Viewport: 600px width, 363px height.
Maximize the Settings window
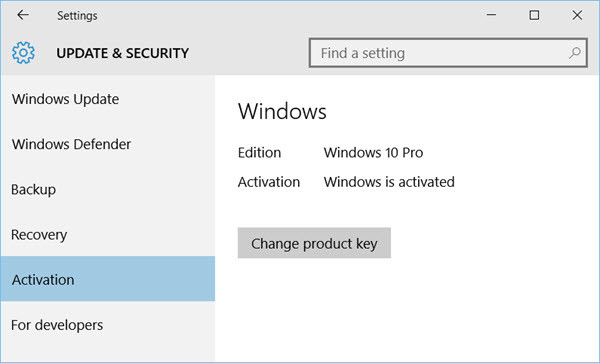pyautogui.click(x=534, y=15)
